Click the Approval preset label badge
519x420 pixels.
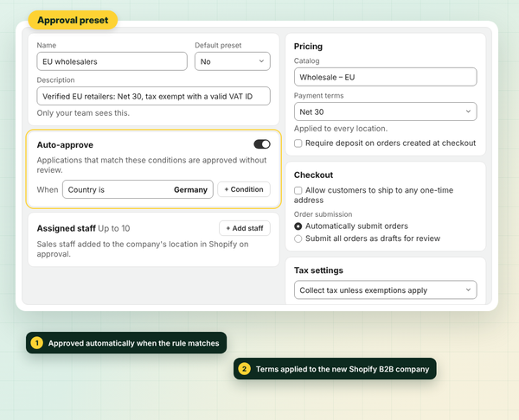[73, 20]
